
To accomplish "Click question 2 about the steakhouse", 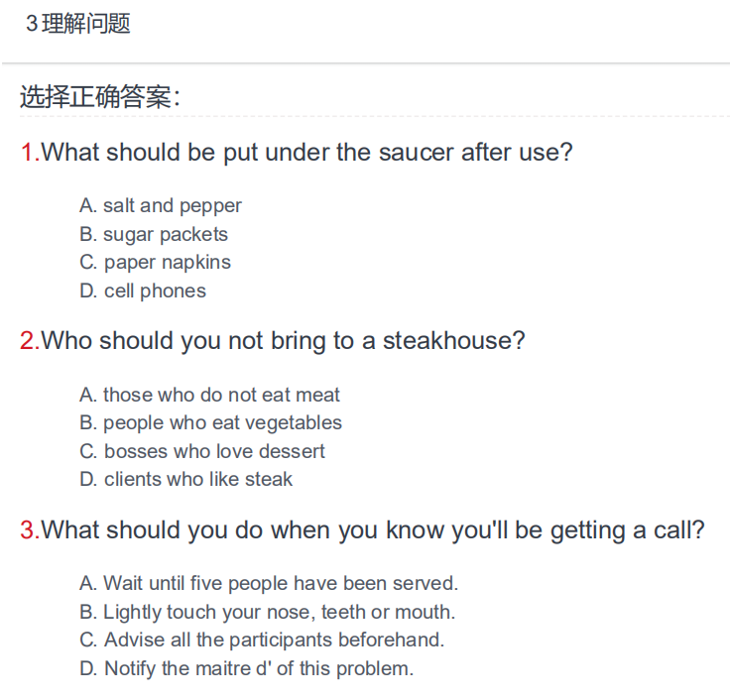I will pyautogui.click(x=273, y=341).
